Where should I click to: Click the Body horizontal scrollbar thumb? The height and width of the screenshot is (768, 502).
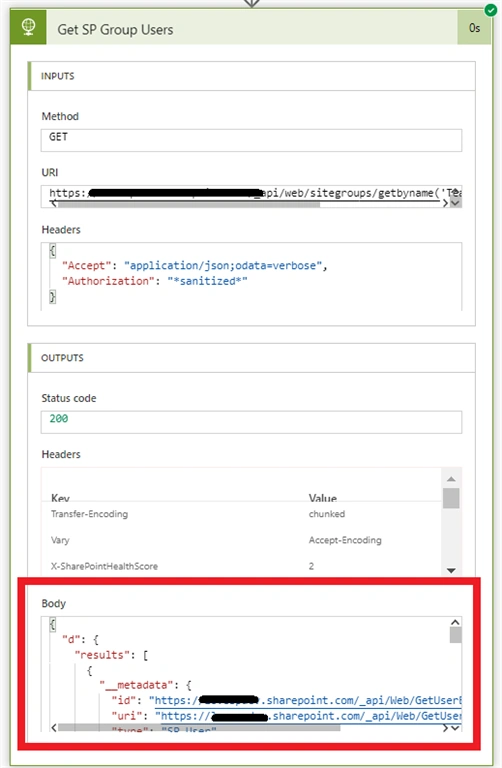[x=199, y=728]
